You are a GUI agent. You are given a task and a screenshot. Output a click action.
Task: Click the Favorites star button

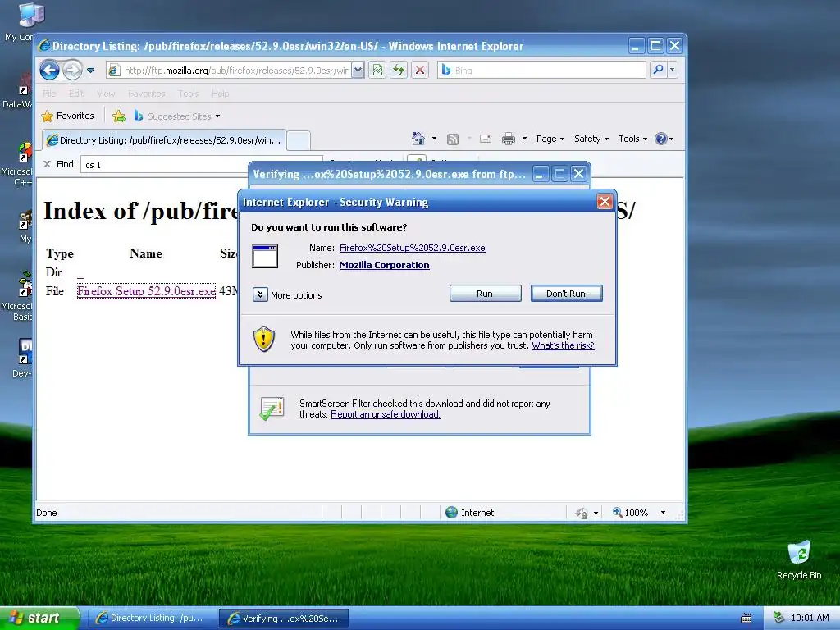pos(68,116)
